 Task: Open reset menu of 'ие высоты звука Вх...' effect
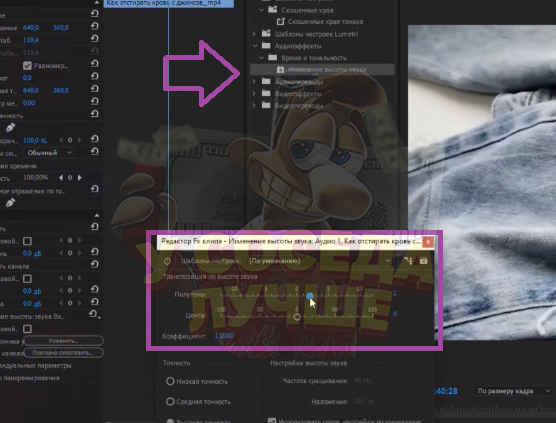(x=94, y=314)
